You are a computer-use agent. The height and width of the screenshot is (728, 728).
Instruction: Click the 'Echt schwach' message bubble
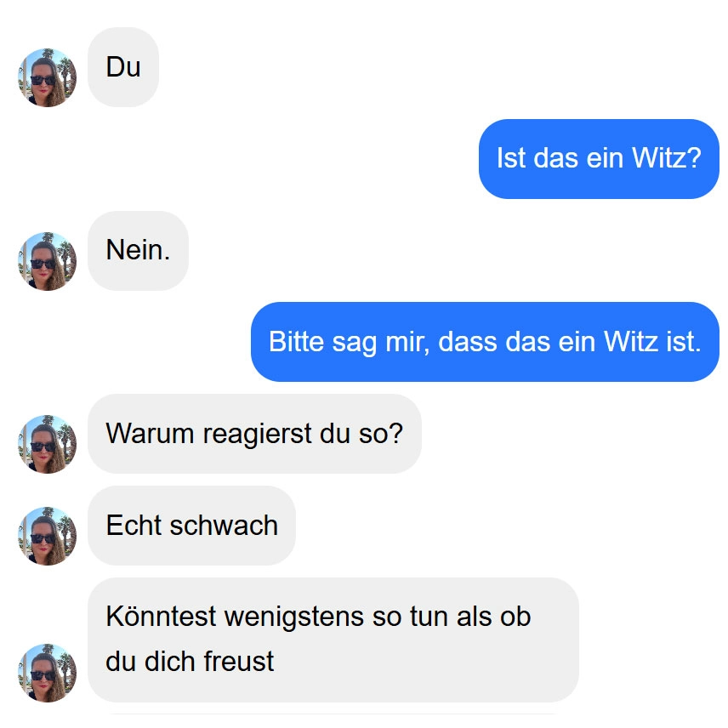click(191, 526)
